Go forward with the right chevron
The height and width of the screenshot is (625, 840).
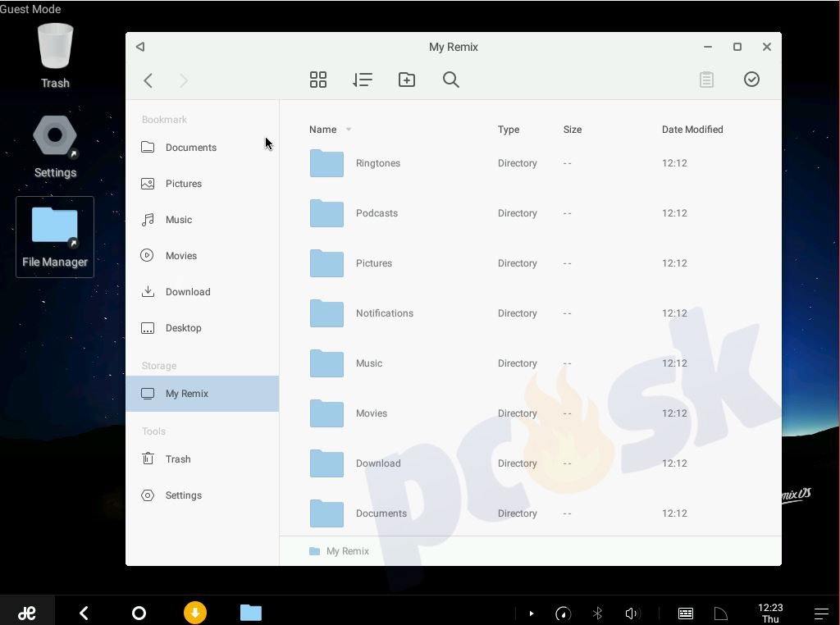click(183, 80)
